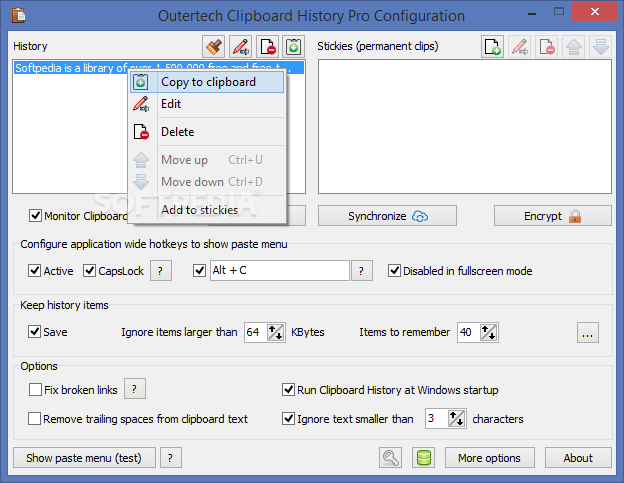Screen dimensions: 624x483
Task: Click the History toolbar copy to clipboard icon
Action: coord(294,47)
